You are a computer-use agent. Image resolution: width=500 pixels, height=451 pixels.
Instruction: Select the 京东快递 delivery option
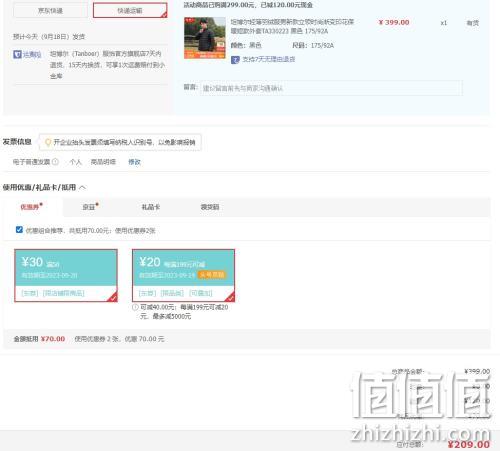(50, 11)
